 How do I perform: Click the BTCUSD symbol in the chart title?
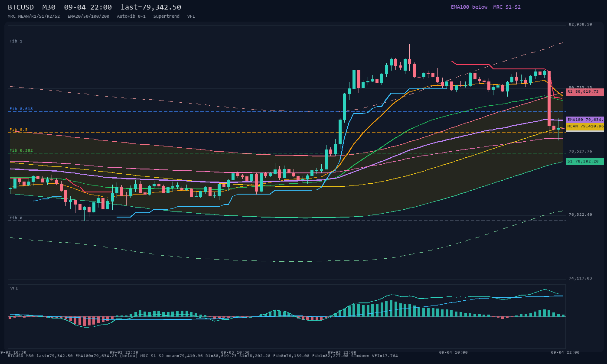[x=21, y=7]
